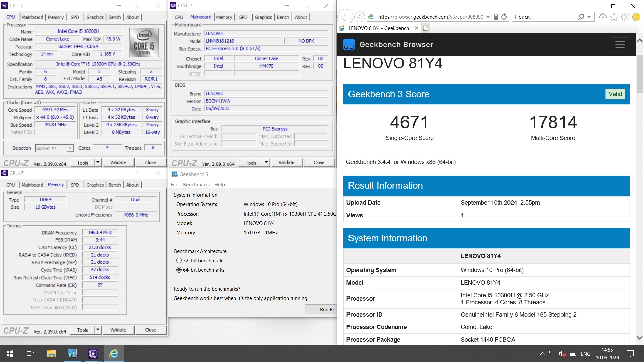Open About tab in Mainboard CPU-Z window
The height and width of the screenshot is (362, 644).
301,17
